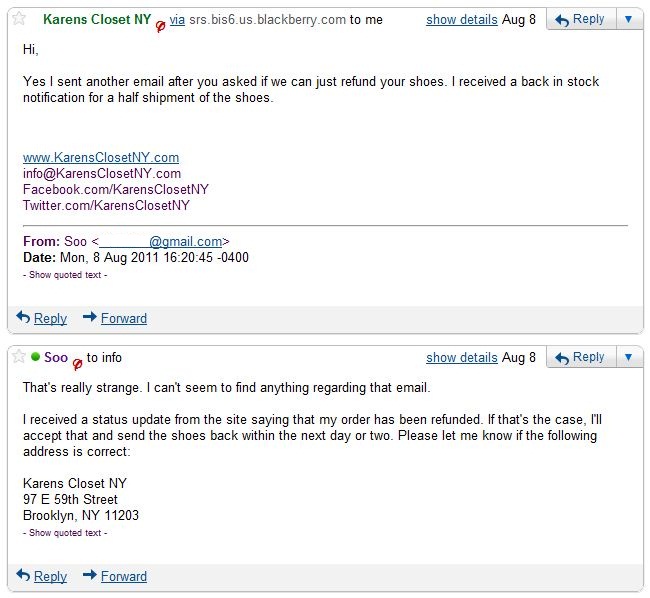
Task: Open reply options dropdown on Soo's message
Action: click(x=628, y=357)
